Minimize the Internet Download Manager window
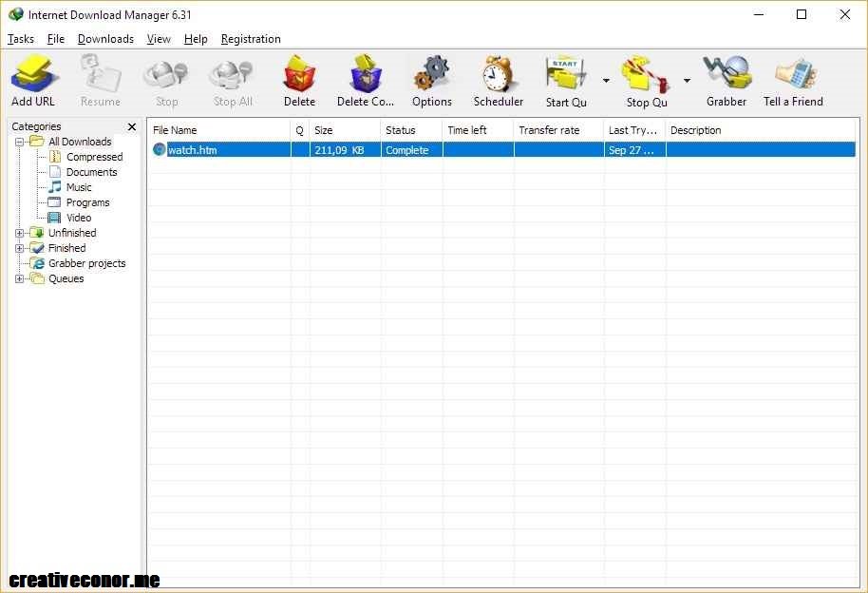 tap(759, 14)
